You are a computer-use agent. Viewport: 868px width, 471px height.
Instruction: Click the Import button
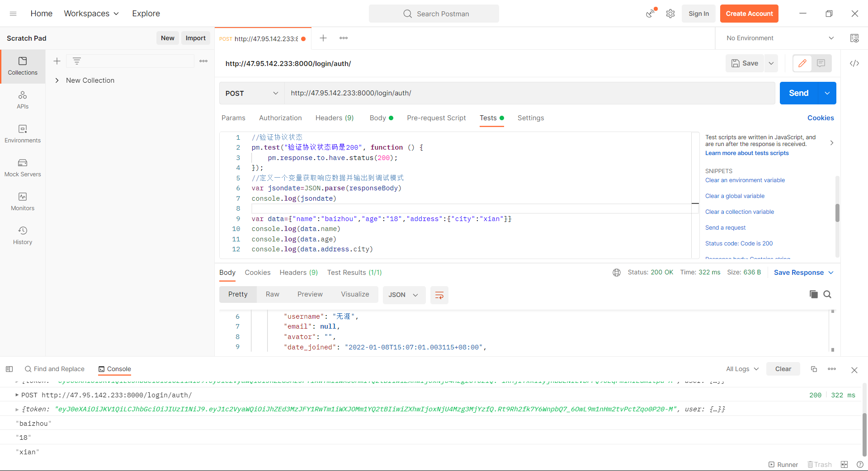pos(196,38)
